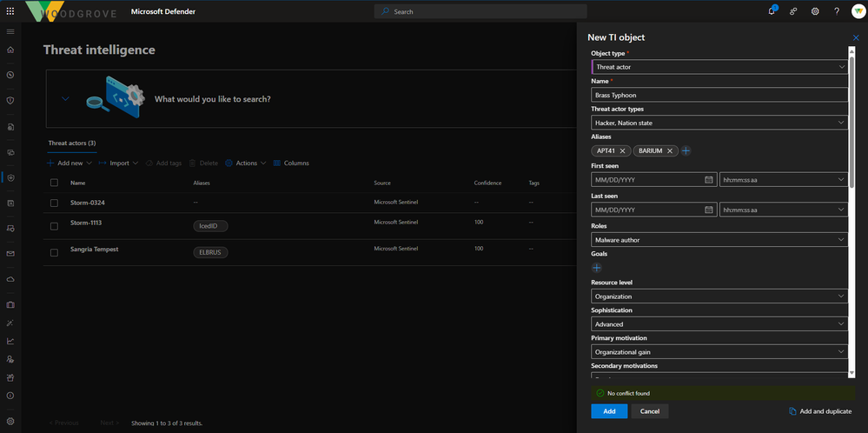Image resolution: width=868 pixels, height=433 pixels.
Task: Open the Roles dropdown
Action: (719, 240)
